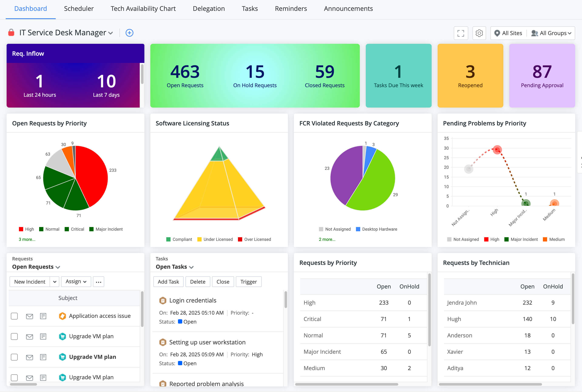Click the add new dashboard plus icon
Screen dimensions: 582x392
(x=129, y=33)
